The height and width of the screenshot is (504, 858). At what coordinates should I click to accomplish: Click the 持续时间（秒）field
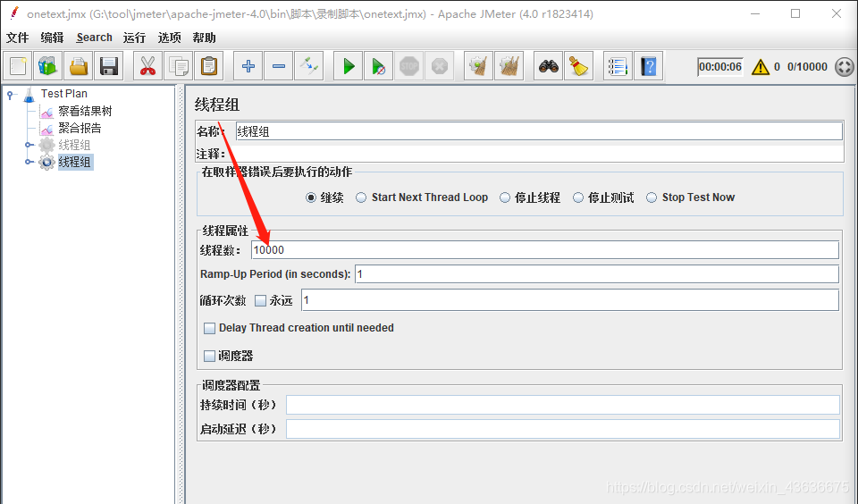[x=563, y=405]
